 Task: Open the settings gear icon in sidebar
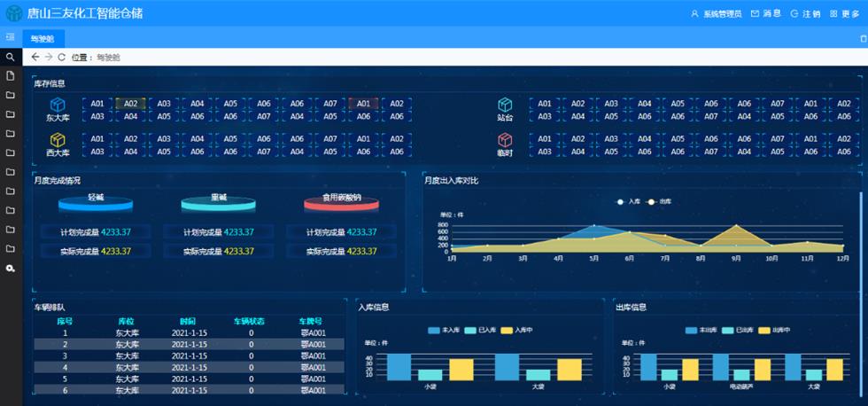coord(11,268)
